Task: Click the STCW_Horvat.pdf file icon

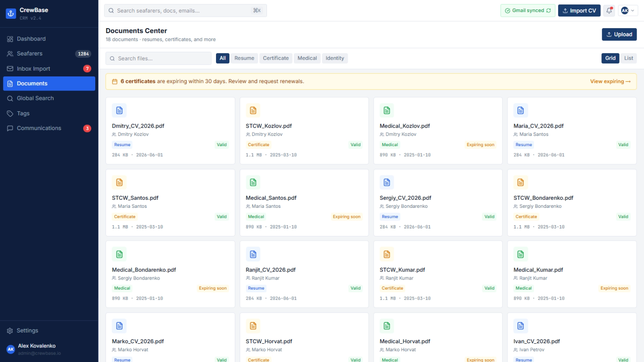Action: (x=253, y=326)
